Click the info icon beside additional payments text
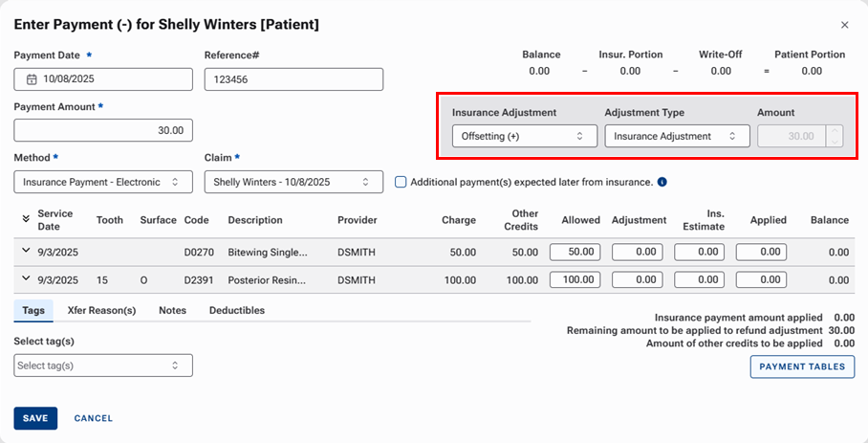The height and width of the screenshot is (443, 868). (x=662, y=182)
